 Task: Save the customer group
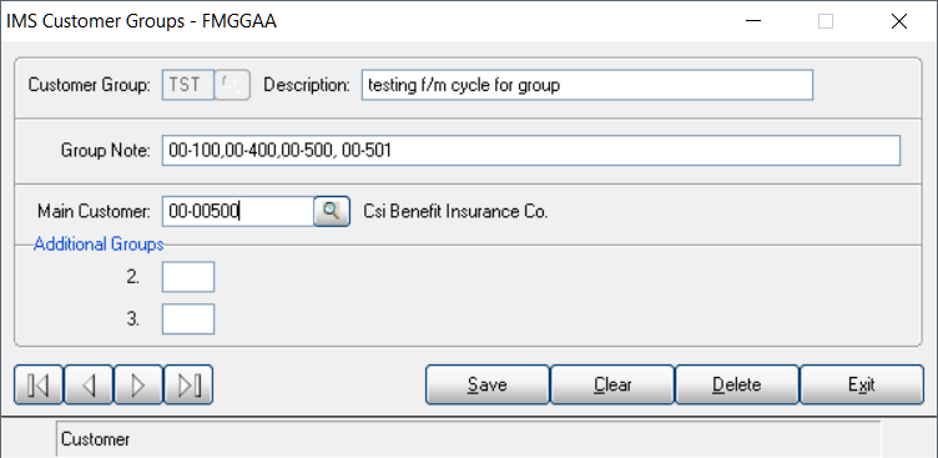click(488, 384)
